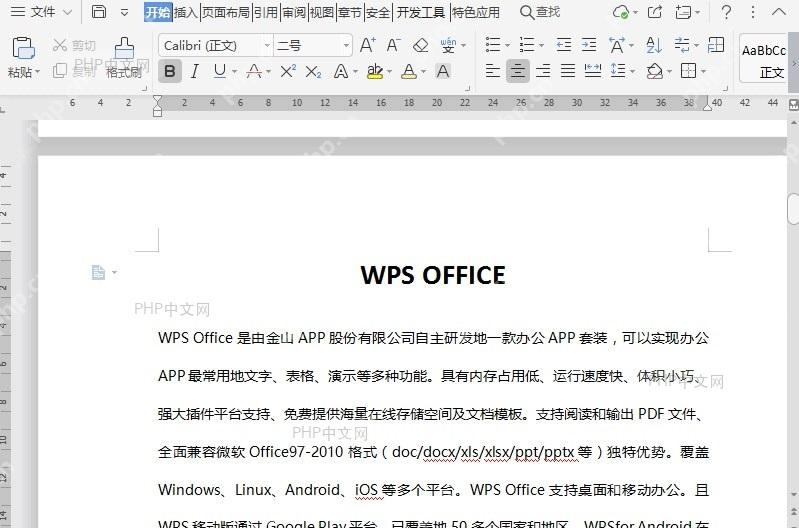Apply justified alignment
The height and width of the screenshot is (528, 799).
coord(568,71)
